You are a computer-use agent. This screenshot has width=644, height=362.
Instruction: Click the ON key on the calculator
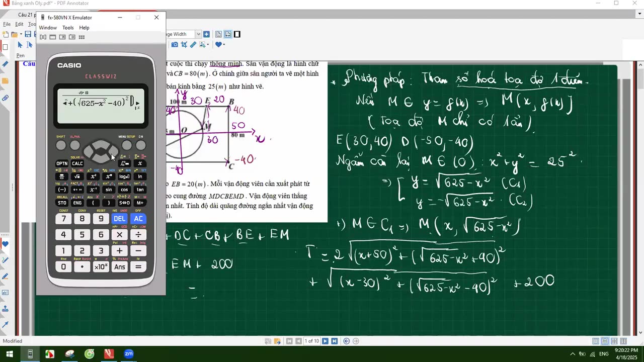pyautogui.click(x=141, y=145)
